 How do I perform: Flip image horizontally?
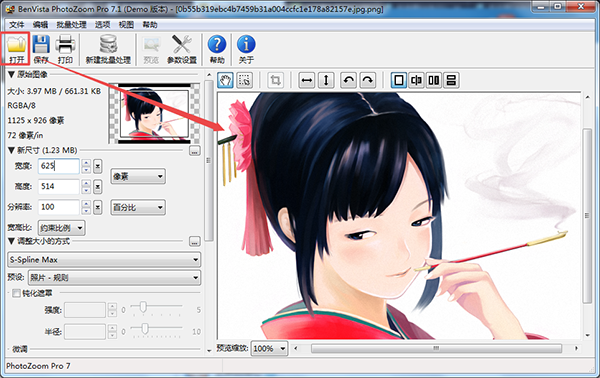coord(307,80)
